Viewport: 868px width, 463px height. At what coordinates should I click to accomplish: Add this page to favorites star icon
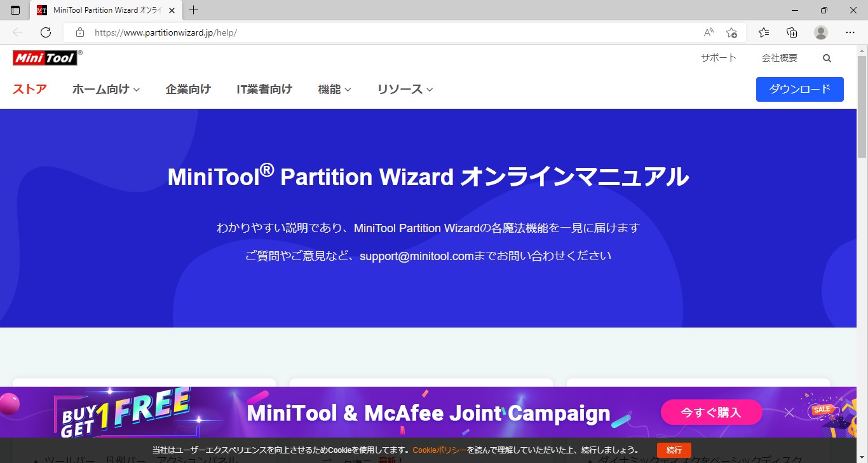[732, 32]
